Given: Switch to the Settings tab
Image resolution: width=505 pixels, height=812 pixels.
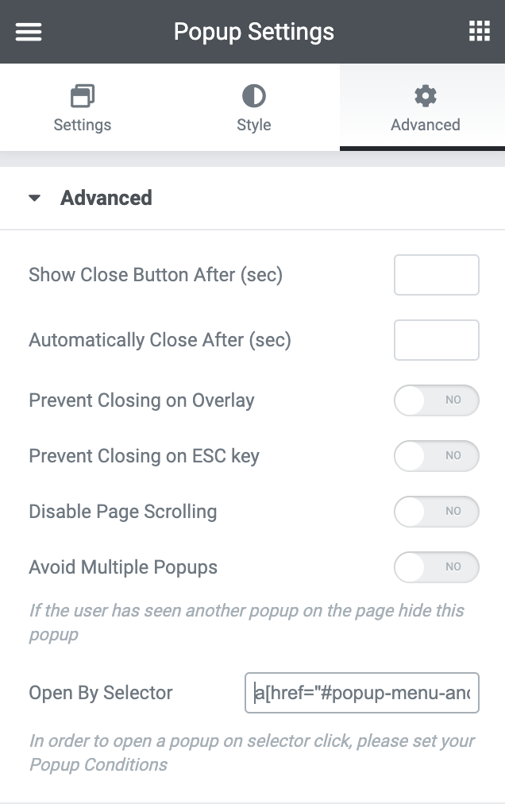Looking at the screenshot, I should tap(83, 107).
